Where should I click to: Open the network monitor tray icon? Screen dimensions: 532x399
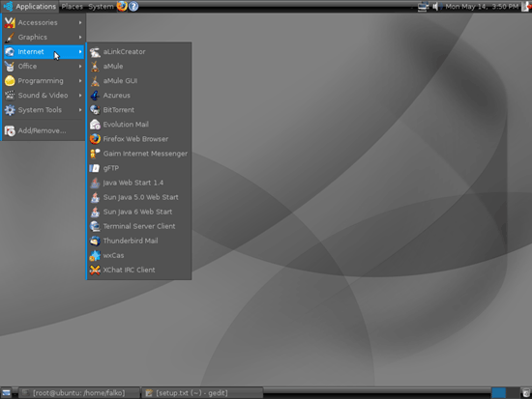point(423,6)
